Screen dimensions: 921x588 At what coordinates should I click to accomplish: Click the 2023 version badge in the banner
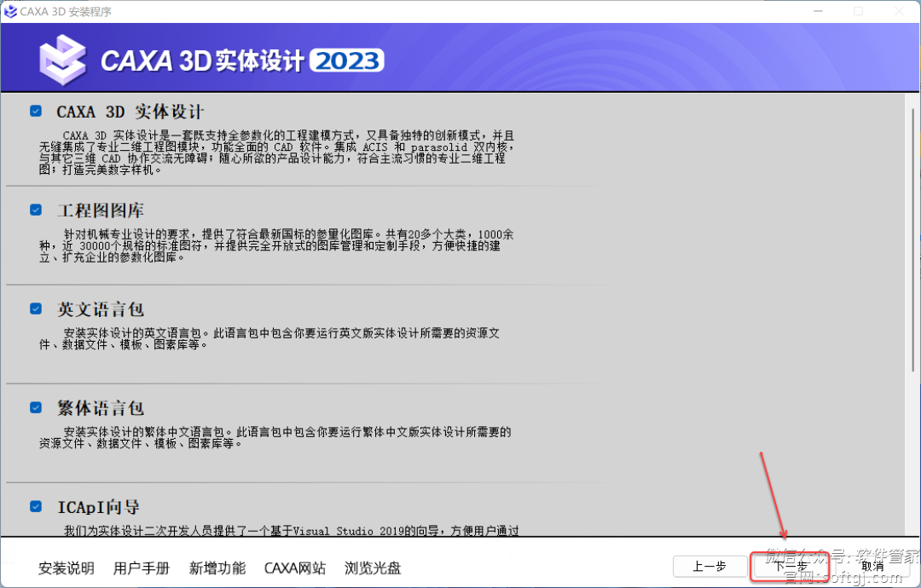(346, 61)
